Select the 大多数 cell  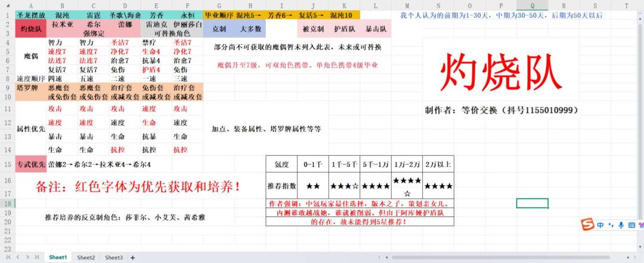(x=250, y=29)
